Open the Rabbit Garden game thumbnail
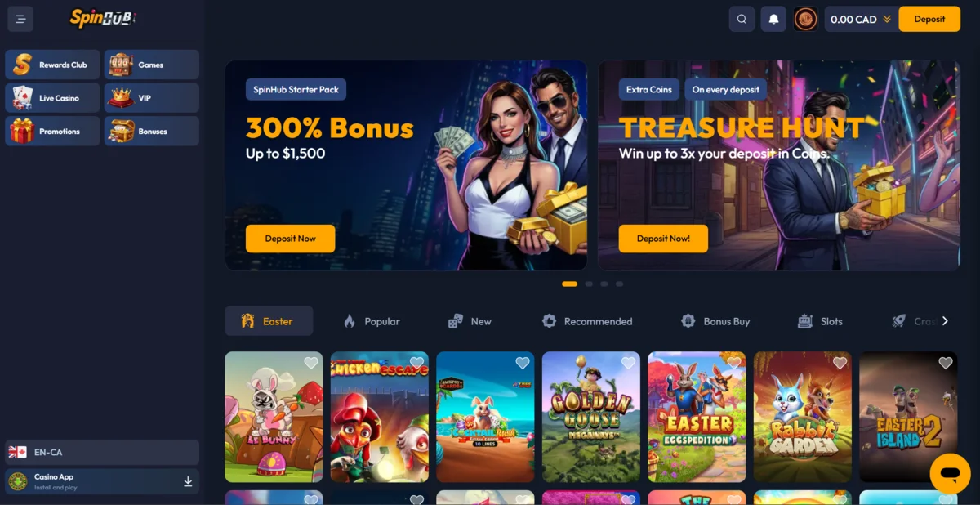 tap(802, 417)
